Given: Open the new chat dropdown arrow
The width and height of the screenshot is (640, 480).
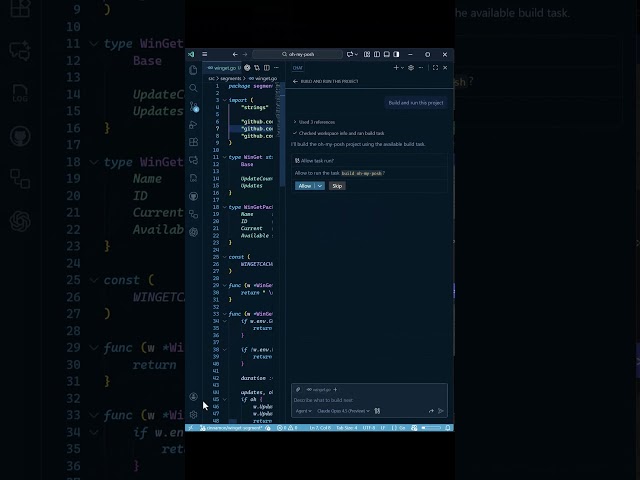Looking at the screenshot, I should (x=402, y=68).
